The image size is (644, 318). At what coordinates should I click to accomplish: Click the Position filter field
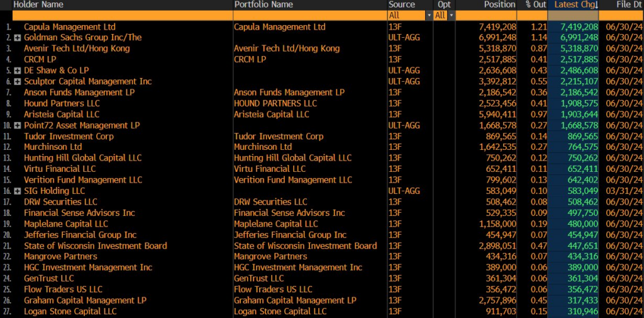click(486, 16)
